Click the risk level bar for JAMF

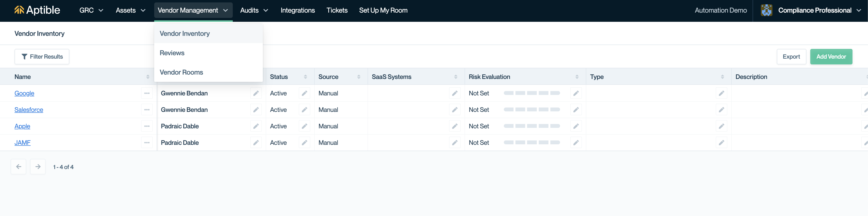532,143
